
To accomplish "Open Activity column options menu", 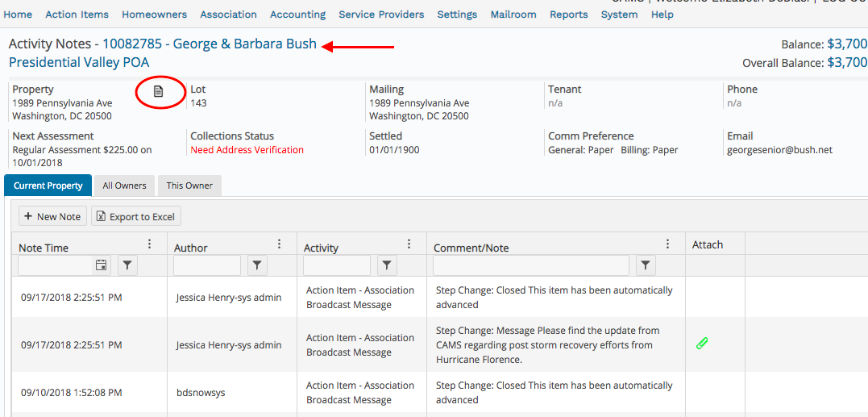I will click(409, 244).
